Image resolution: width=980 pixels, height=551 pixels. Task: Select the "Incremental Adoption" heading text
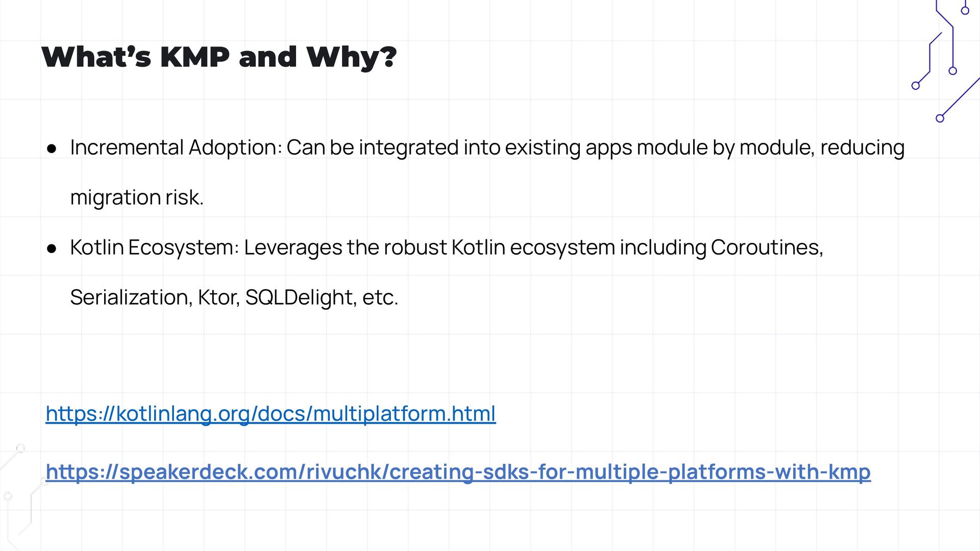176,148
